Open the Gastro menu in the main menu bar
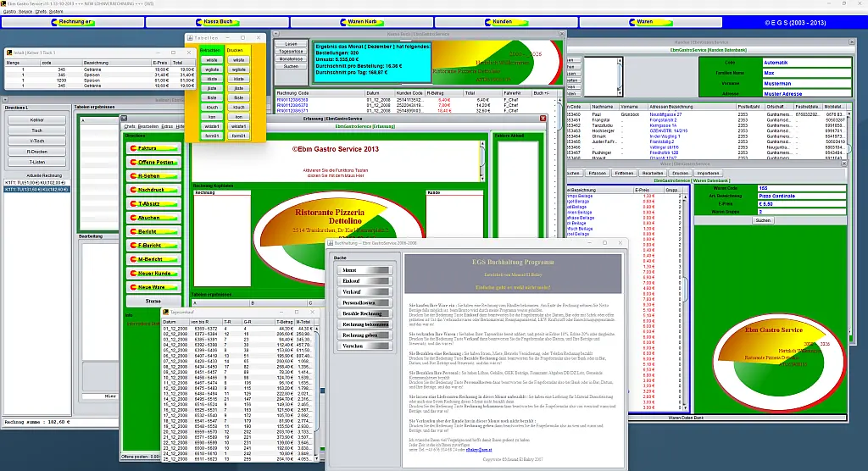 (9, 11)
